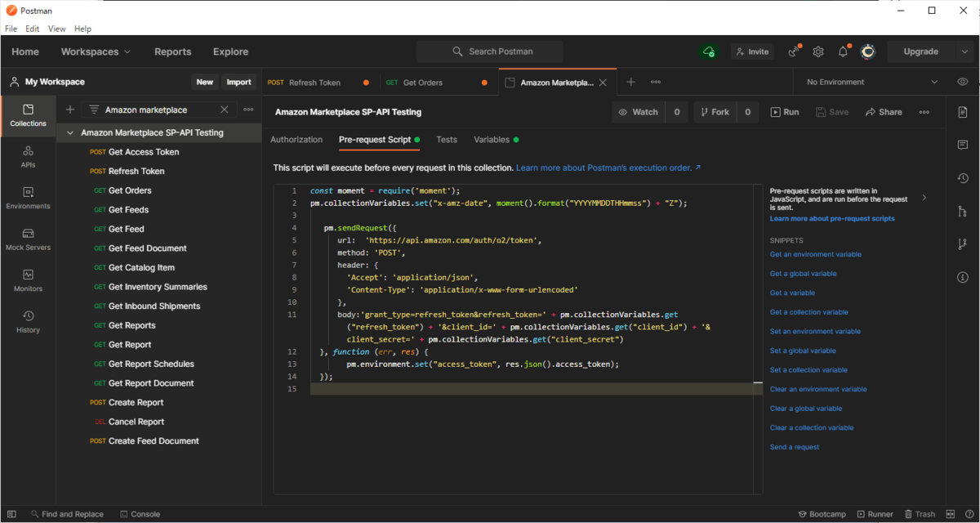Open the user avatar menu
Viewport: 980px width, 523px height.
pos(868,51)
